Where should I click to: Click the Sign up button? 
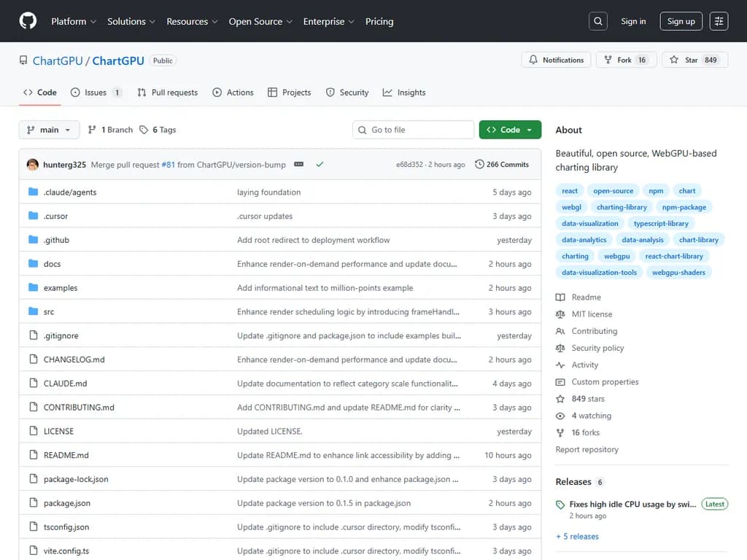(681, 21)
